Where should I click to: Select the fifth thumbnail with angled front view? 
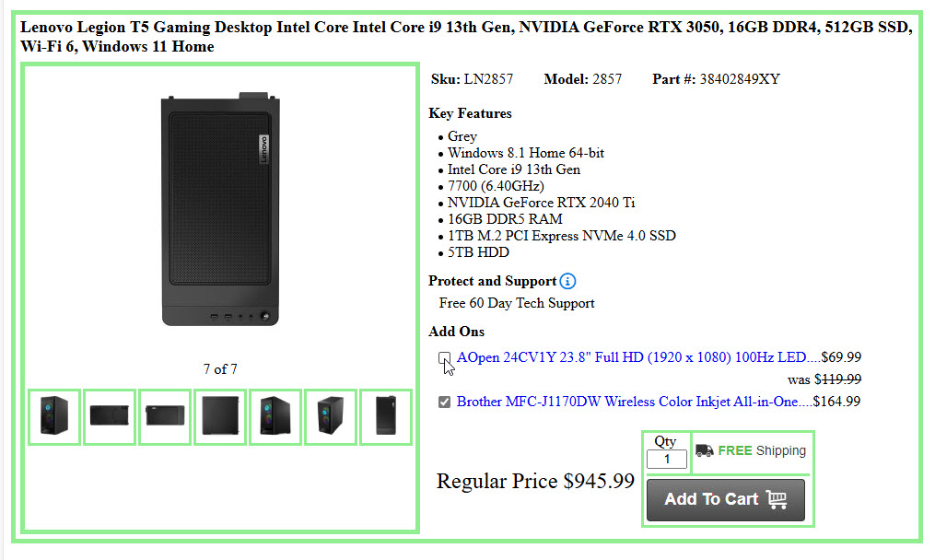(275, 417)
